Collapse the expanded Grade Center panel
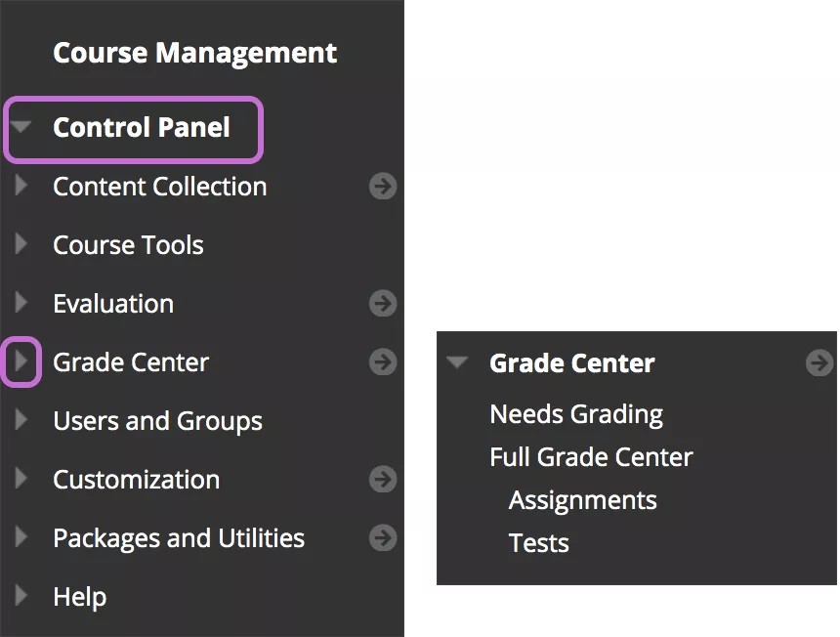Screen dimensions: 840x637 pyautogui.click(x=457, y=362)
